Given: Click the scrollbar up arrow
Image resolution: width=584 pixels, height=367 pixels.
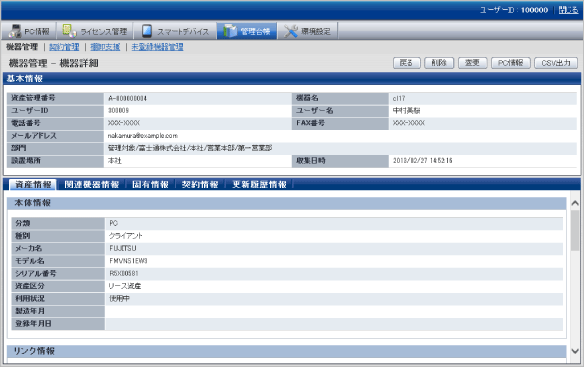Looking at the screenshot, I should [x=575, y=203].
